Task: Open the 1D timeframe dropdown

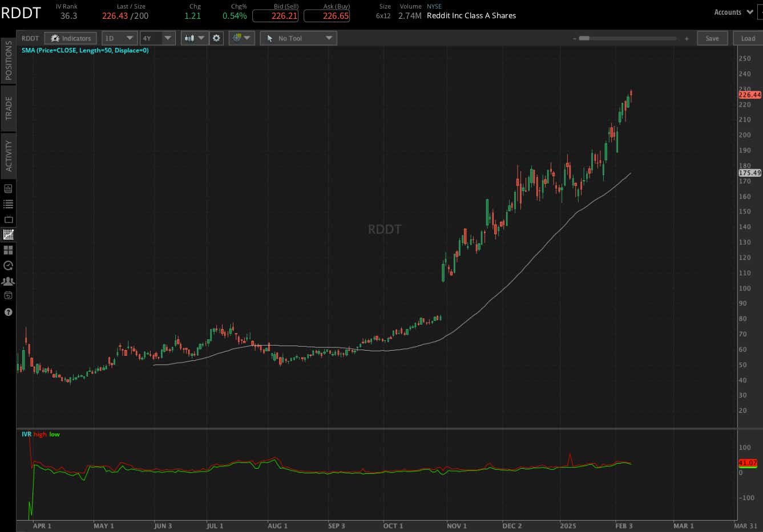Action: click(x=119, y=38)
